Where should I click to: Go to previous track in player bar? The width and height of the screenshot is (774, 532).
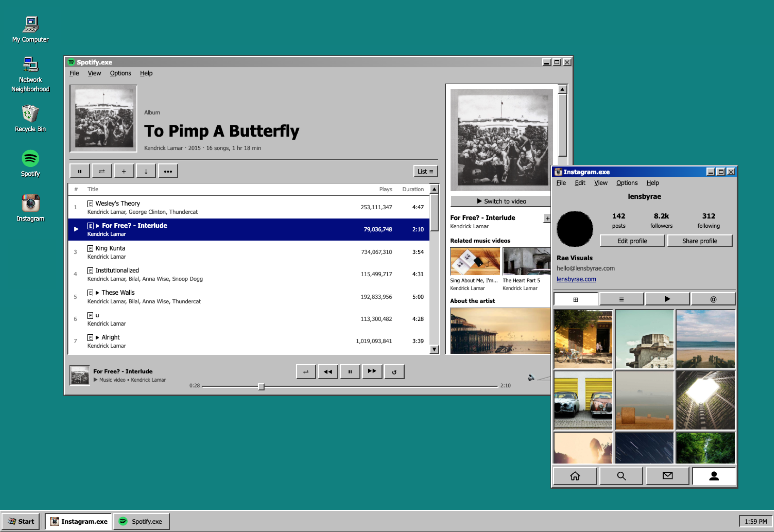[328, 372]
